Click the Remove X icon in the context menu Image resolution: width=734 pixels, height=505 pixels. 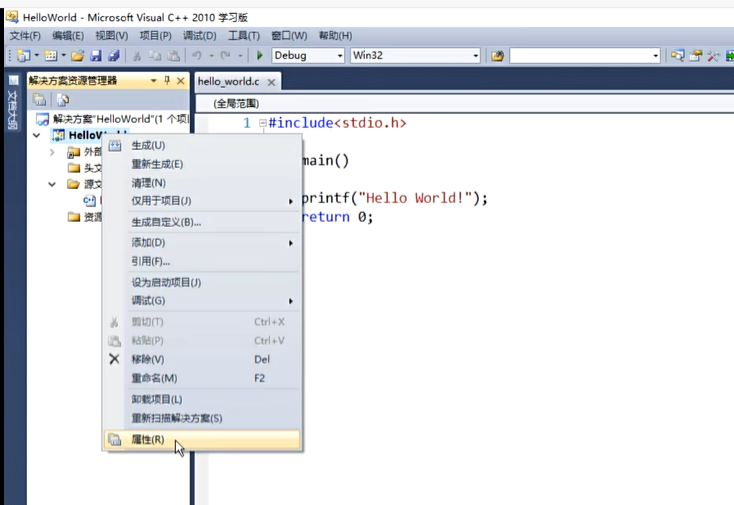(x=114, y=359)
